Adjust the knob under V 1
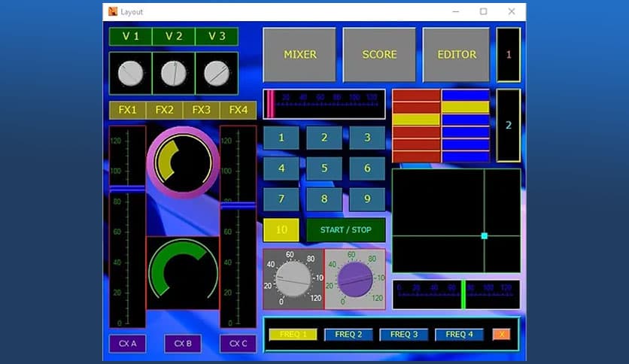Image resolution: width=629 pixels, height=364 pixels. coord(131,74)
